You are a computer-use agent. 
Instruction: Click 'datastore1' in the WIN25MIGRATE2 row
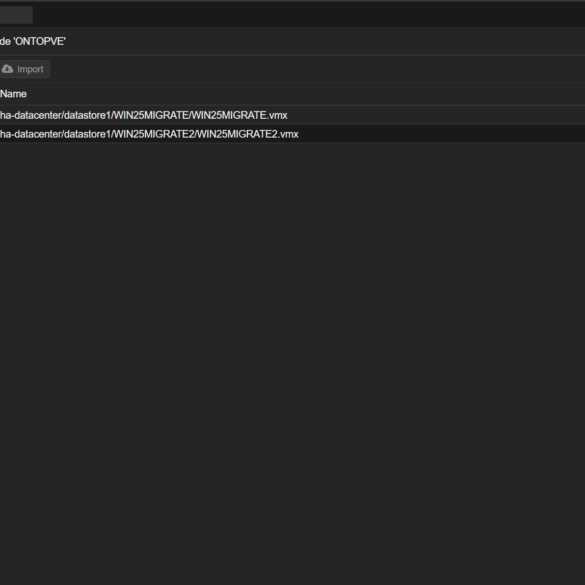pos(87,134)
